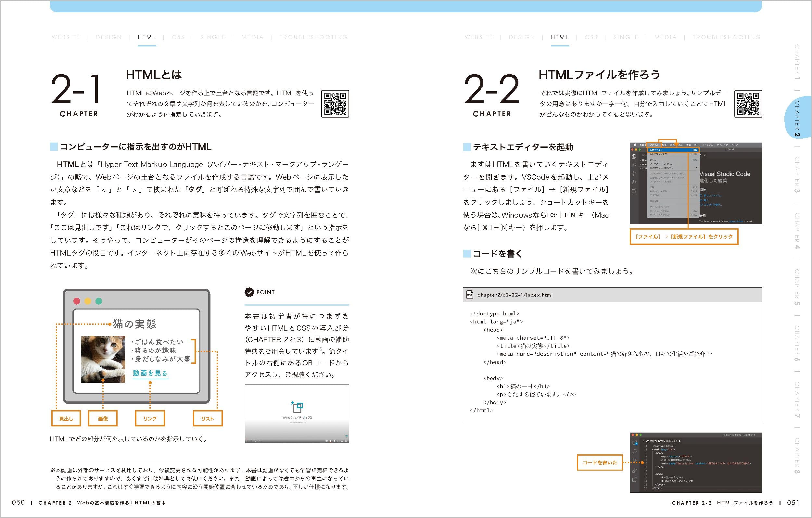Image resolution: width=812 pixels, height=518 pixels.
Task: Click the open a folder link in the welcome page
Action: pos(736,221)
